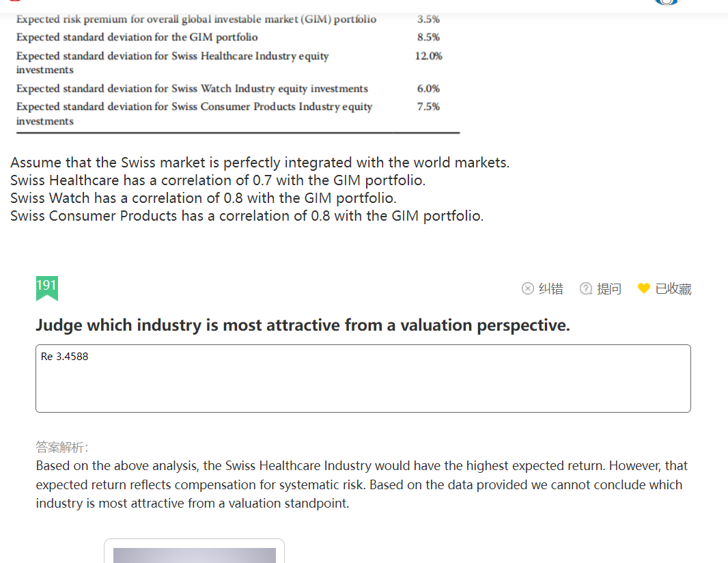Click the green bookmark numbered 191
This screenshot has height=563, width=728.
[47, 288]
